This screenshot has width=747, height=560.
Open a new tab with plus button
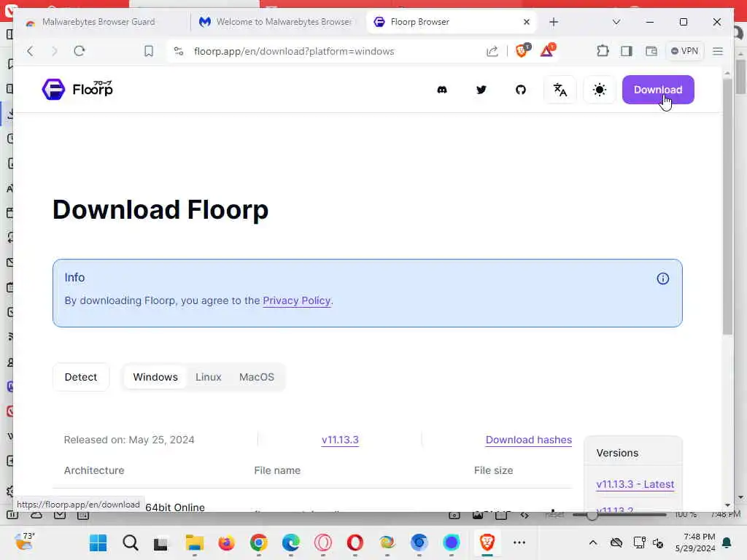tap(554, 22)
